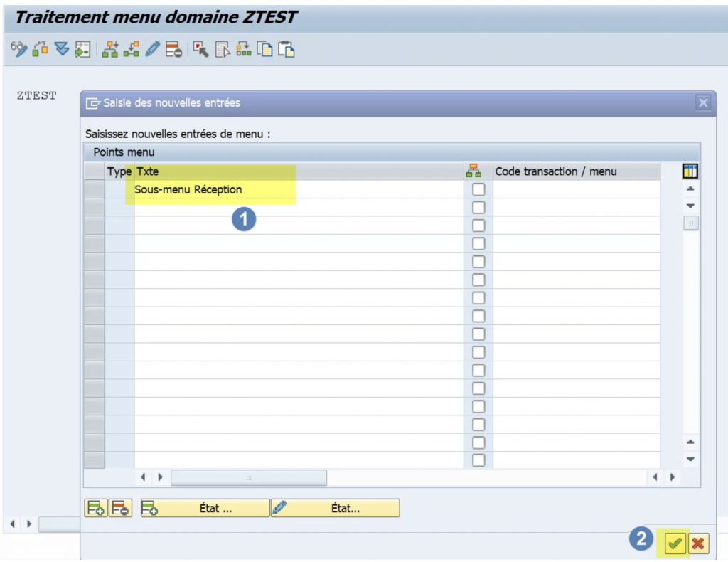Click the pencil edit icon in main toolbar

click(152, 50)
